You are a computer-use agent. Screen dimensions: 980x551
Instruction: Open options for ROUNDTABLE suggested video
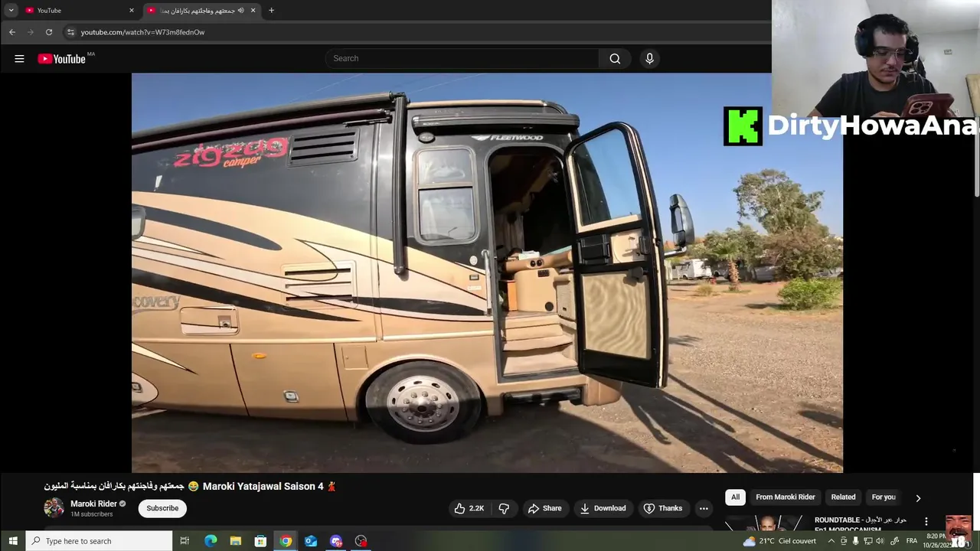point(926,521)
